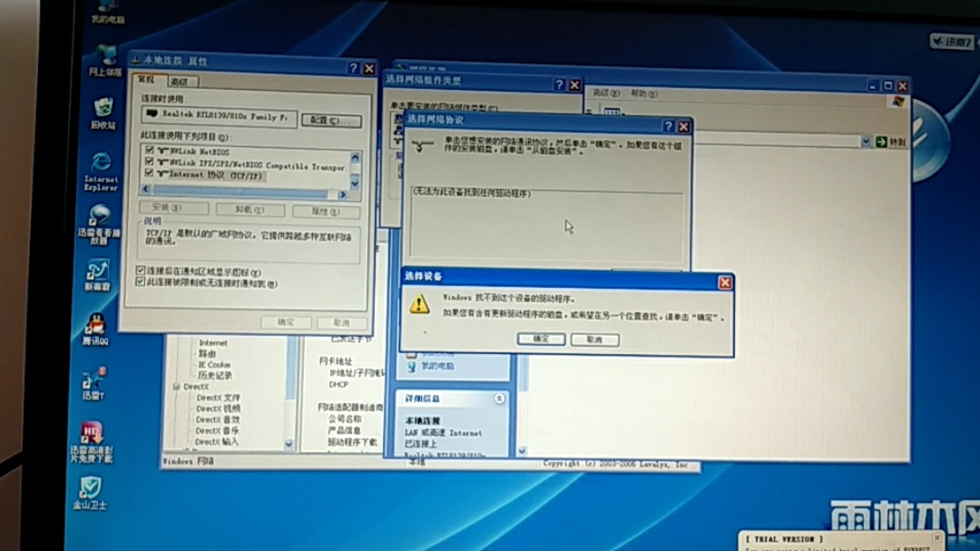This screenshot has width=980, height=551.
Task: Toggle the NWLink IPX/SPX/NetBIOS Compatible Transport checkbox
Action: (x=149, y=162)
